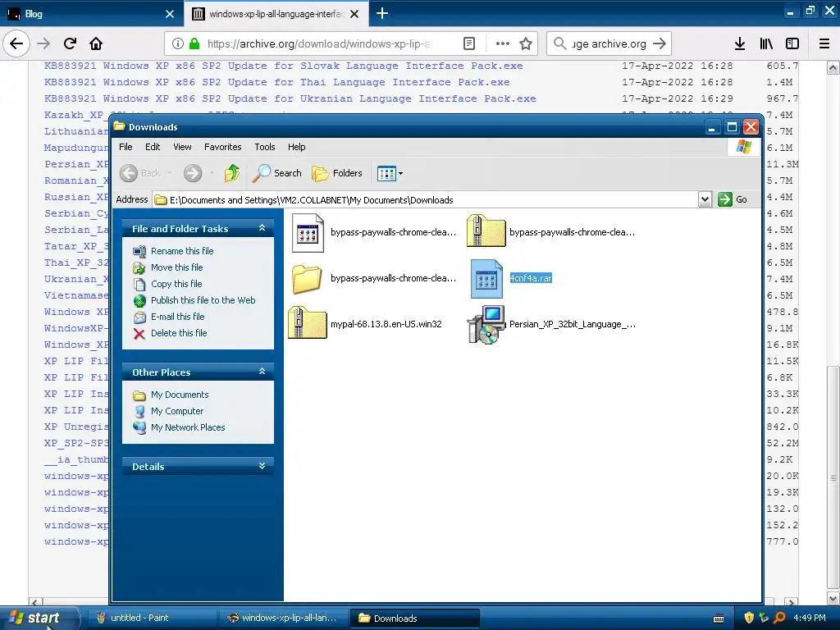Close the windows-xp-lip-all-language tab
840x630 pixels.
354,14
